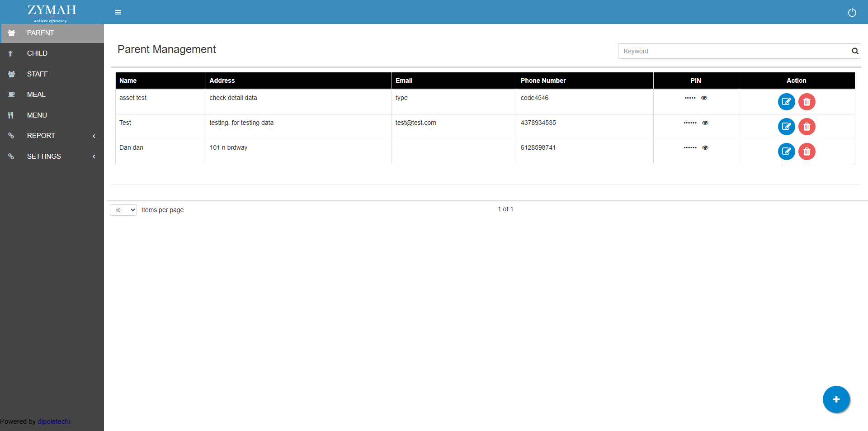Open the CHILD sidebar section
Viewport: 868px width, 431px height.
[37, 53]
